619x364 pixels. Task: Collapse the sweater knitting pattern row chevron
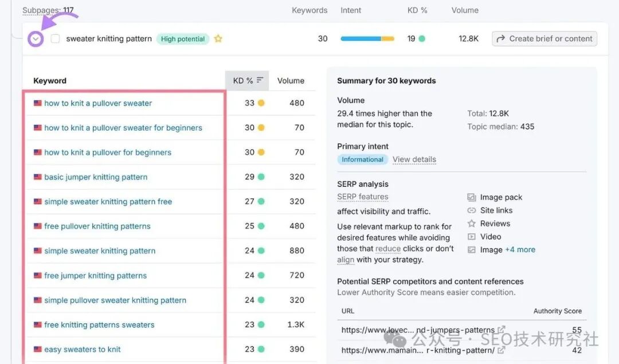click(x=36, y=39)
